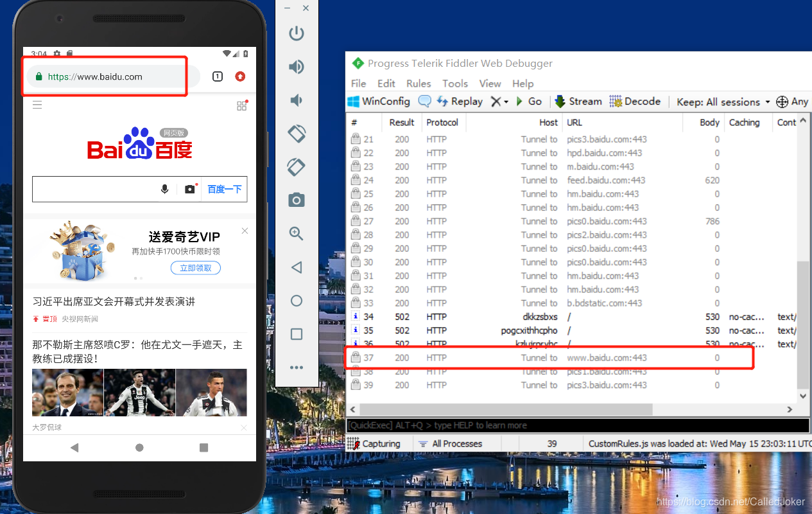Select session 33 b.bdstatic.com:443
Image resolution: width=812 pixels, height=514 pixels.
[x=571, y=303]
